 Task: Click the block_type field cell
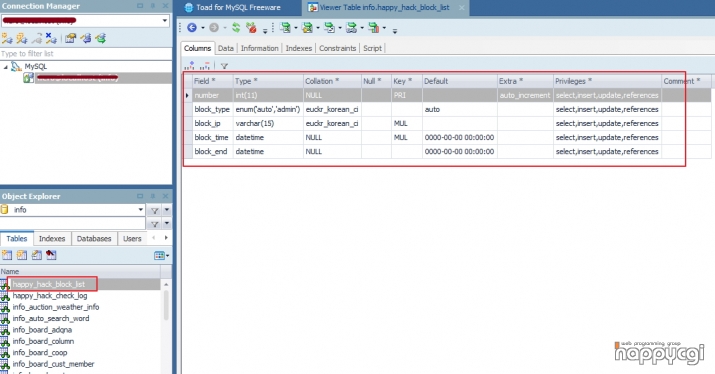(212, 109)
